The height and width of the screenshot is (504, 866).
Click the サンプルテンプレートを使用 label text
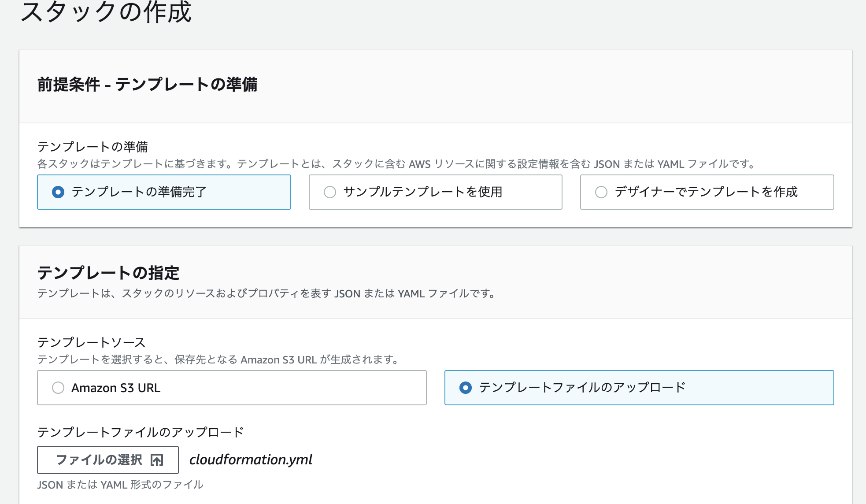(x=422, y=192)
